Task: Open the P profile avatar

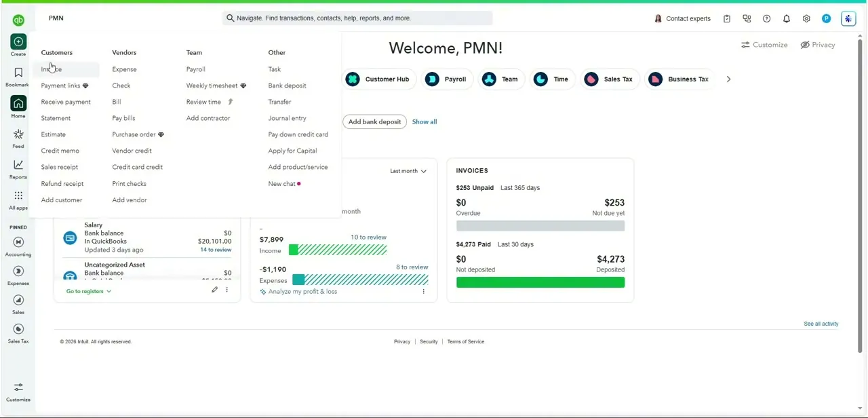Action: (x=826, y=19)
